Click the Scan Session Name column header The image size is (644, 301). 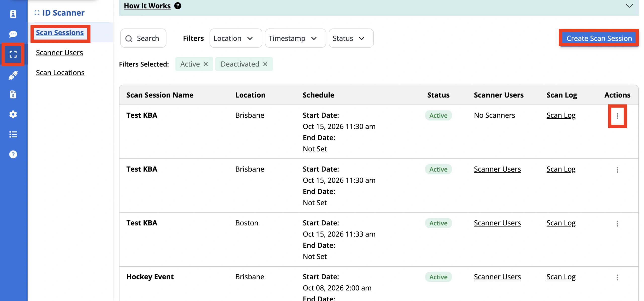pos(160,95)
